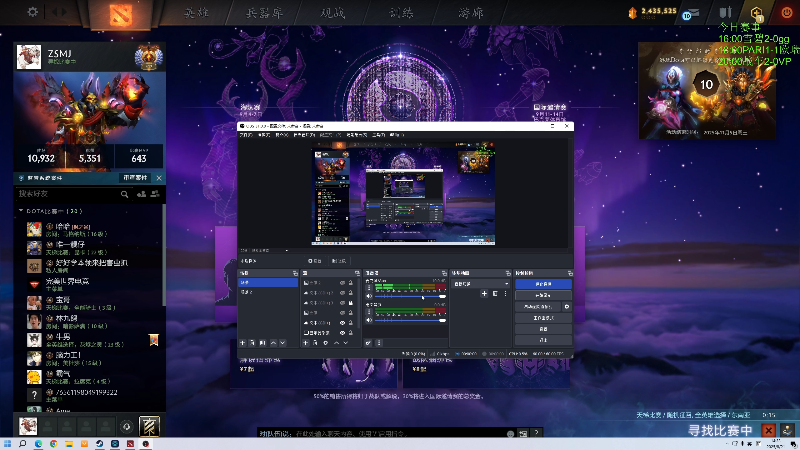The image size is (800, 450).
Task: Open source filters button below OBS preview
Action: (x=339, y=261)
